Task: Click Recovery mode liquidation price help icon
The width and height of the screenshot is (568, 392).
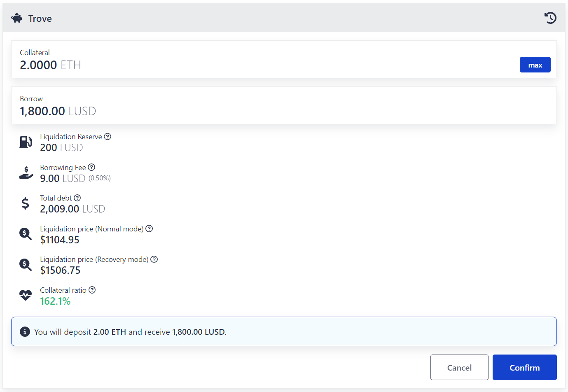Action: 154,259
